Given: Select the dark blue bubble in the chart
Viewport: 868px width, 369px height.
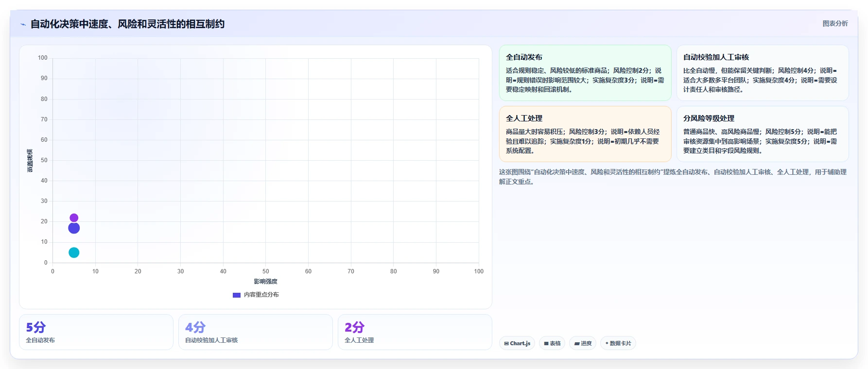Looking at the screenshot, I should coord(74,228).
